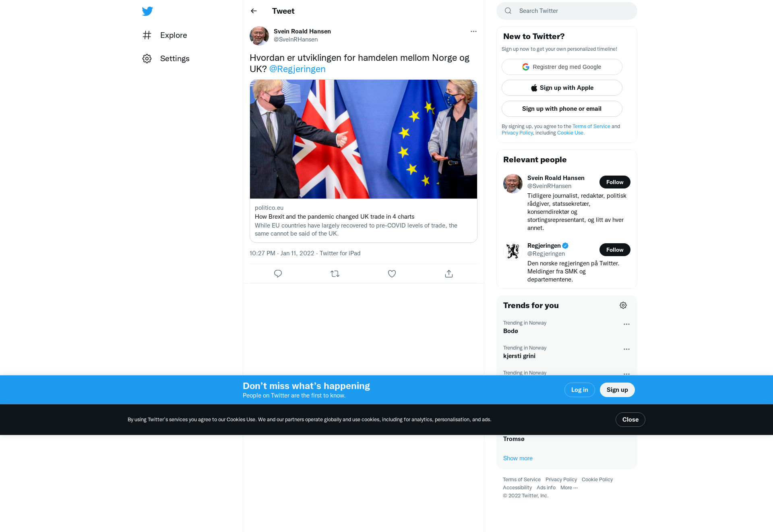
Task: Follow the Regjeringen account
Action: click(615, 250)
